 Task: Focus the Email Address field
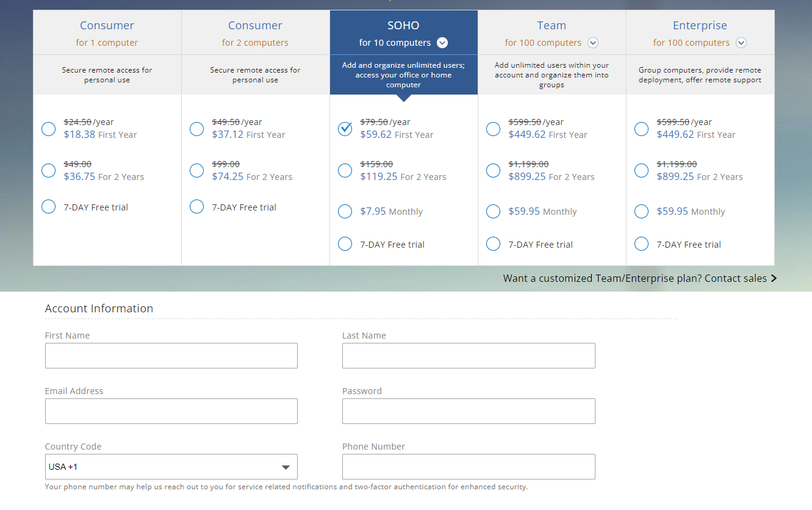pos(171,411)
